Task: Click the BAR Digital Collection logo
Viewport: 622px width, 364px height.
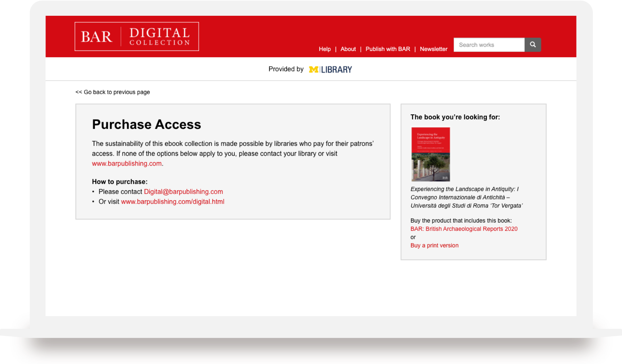Action: coord(137,36)
